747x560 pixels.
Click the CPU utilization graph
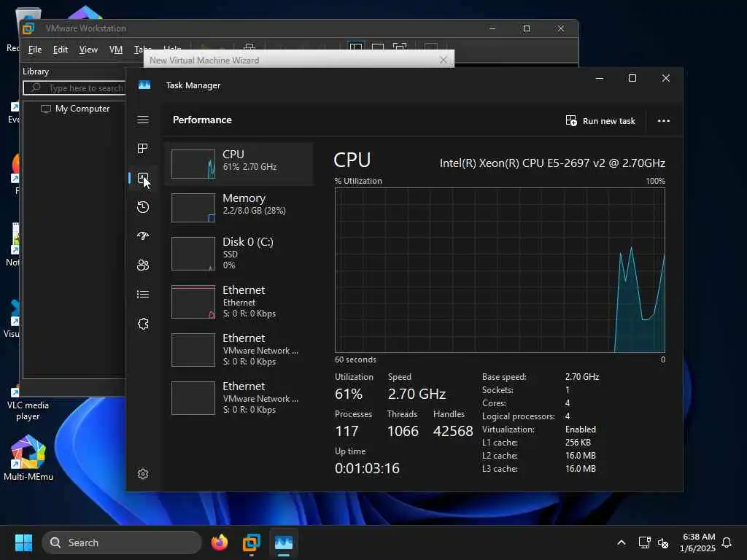click(500, 270)
